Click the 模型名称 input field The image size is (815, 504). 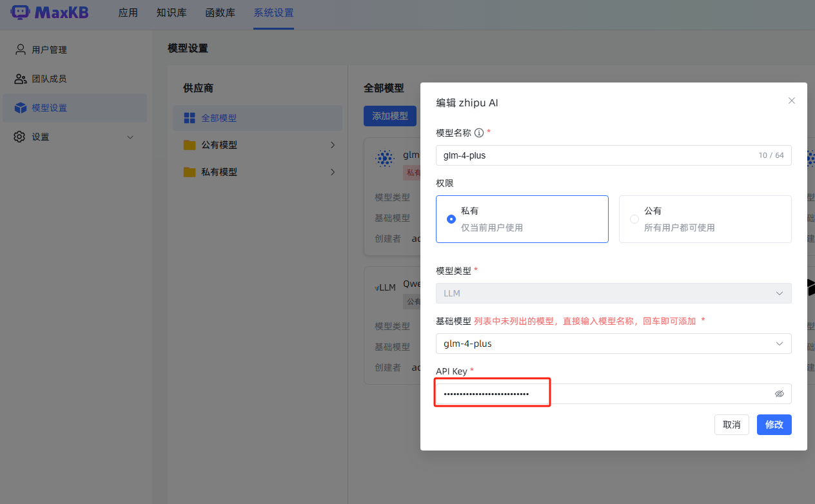pyautogui.click(x=614, y=155)
